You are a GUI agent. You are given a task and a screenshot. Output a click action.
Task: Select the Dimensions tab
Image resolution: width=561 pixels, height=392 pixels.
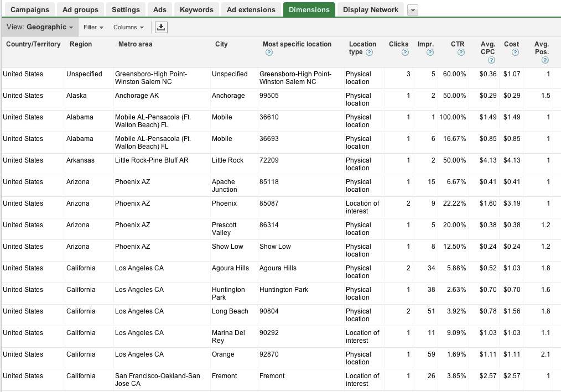pos(309,9)
